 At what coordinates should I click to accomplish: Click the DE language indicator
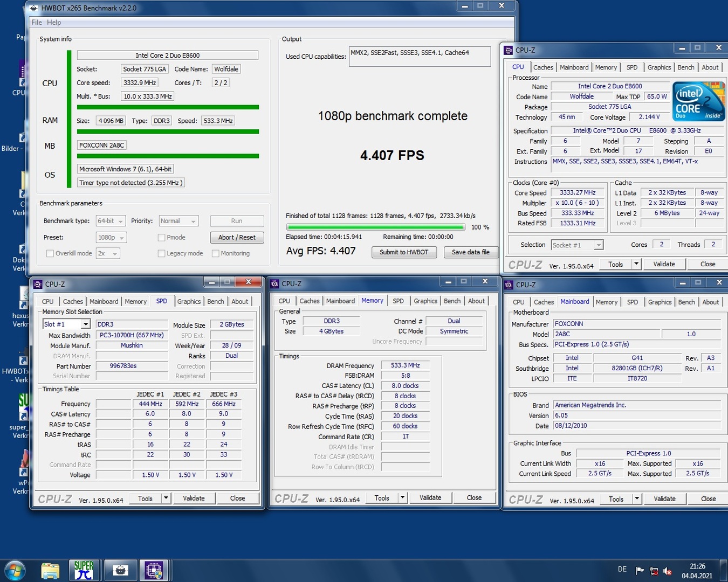(622, 570)
